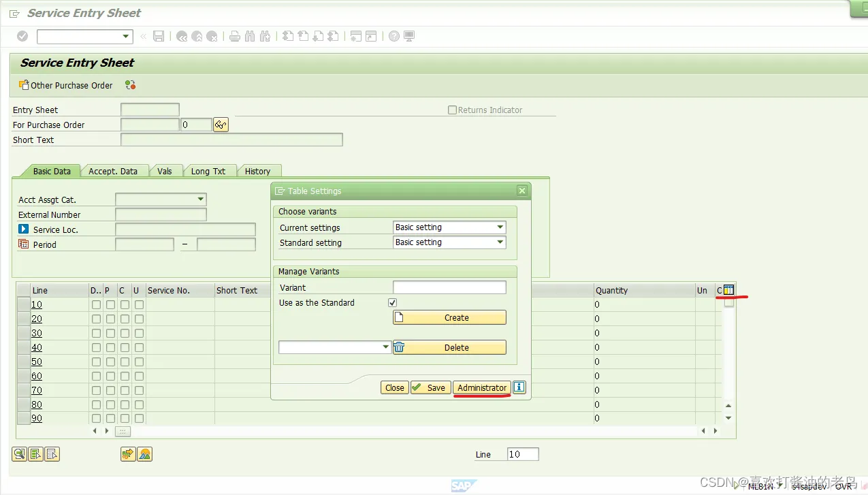Click the Create New Session icon

click(356, 36)
